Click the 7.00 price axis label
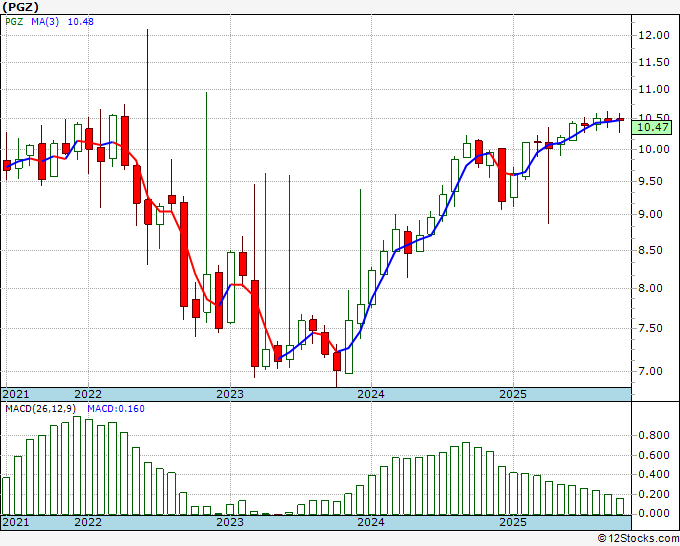Image resolution: width=680 pixels, height=546 pixels. (x=649, y=372)
